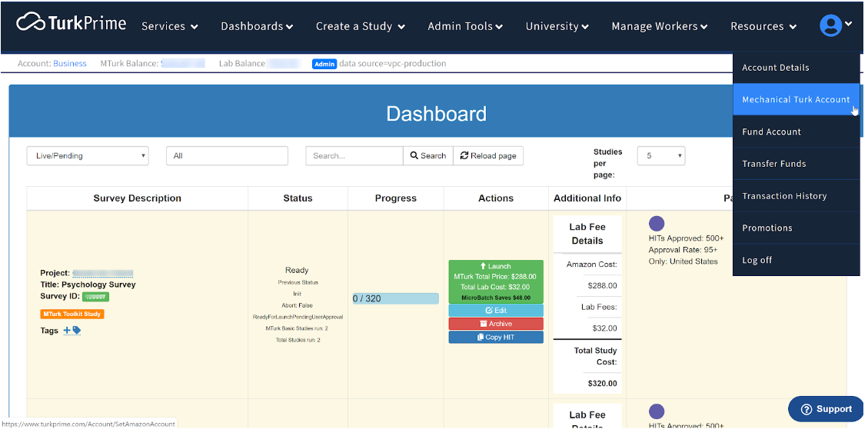Click the orange MTurk Toolkit Study badge
The width and height of the screenshot is (868, 436).
[x=72, y=314]
